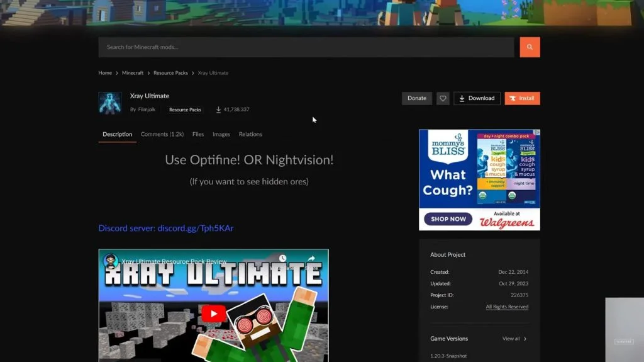Click the Download button
The width and height of the screenshot is (644, 362).
477,98
